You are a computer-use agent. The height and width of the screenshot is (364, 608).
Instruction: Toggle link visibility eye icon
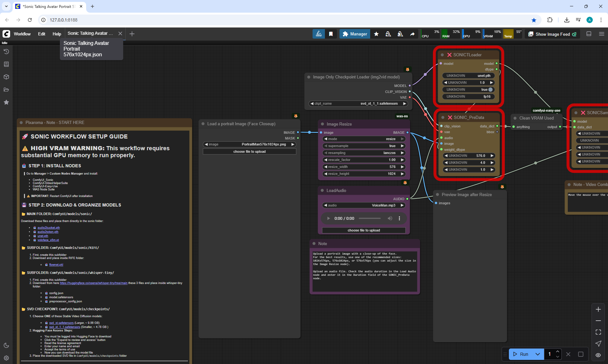598,355
